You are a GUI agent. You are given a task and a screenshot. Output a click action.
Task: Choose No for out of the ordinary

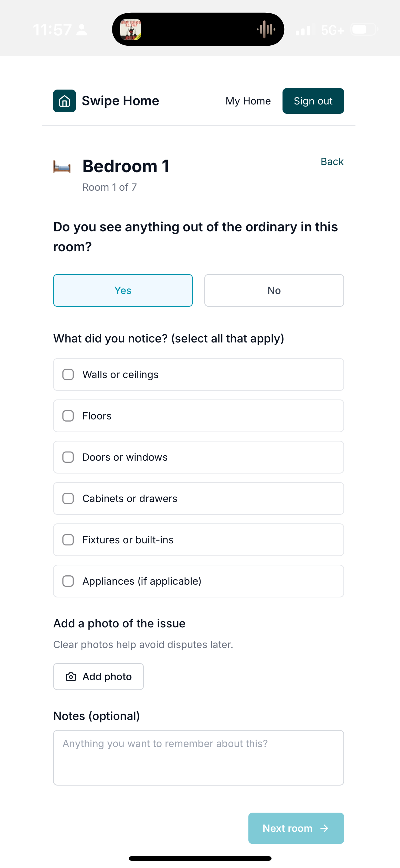(x=274, y=291)
